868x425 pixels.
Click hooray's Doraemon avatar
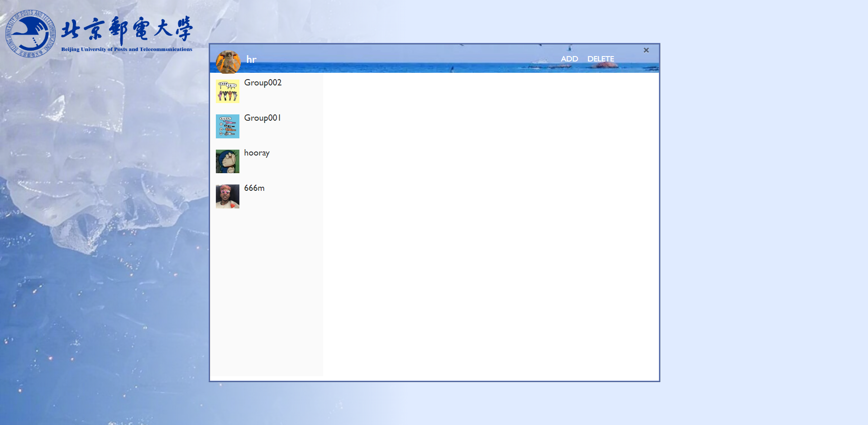tap(227, 161)
